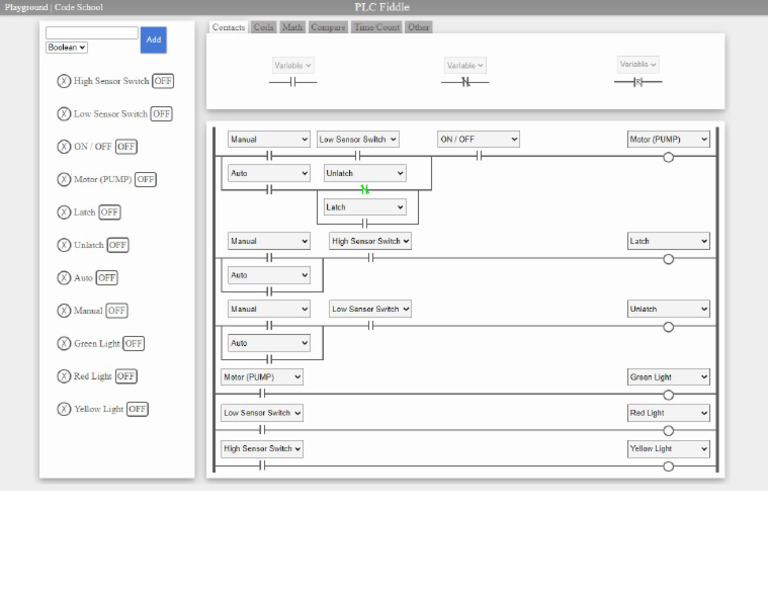This screenshot has width=768, height=594.
Task: Toggle the Auto variable OFF button
Action: pos(107,278)
